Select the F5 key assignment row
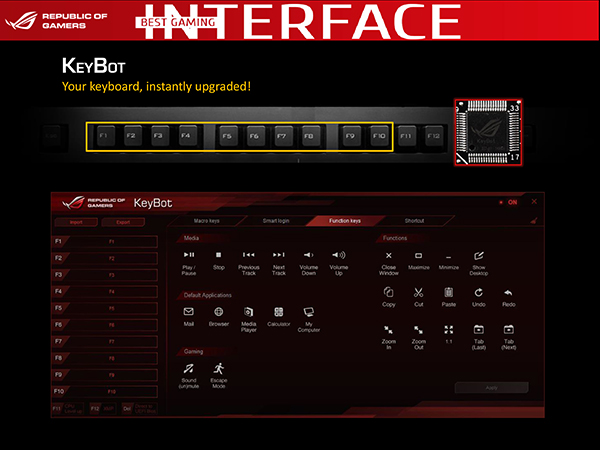The image size is (600, 450). coord(105,308)
